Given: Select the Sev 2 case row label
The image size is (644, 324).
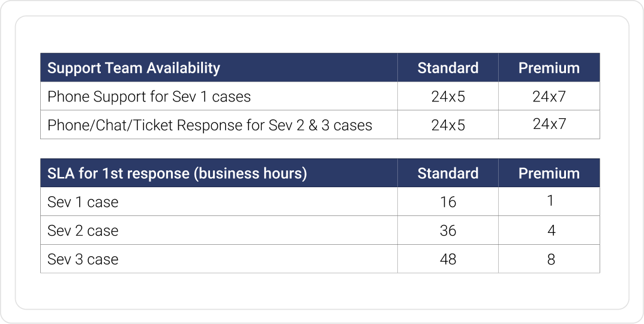Looking at the screenshot, I should (x=83, y=231).
